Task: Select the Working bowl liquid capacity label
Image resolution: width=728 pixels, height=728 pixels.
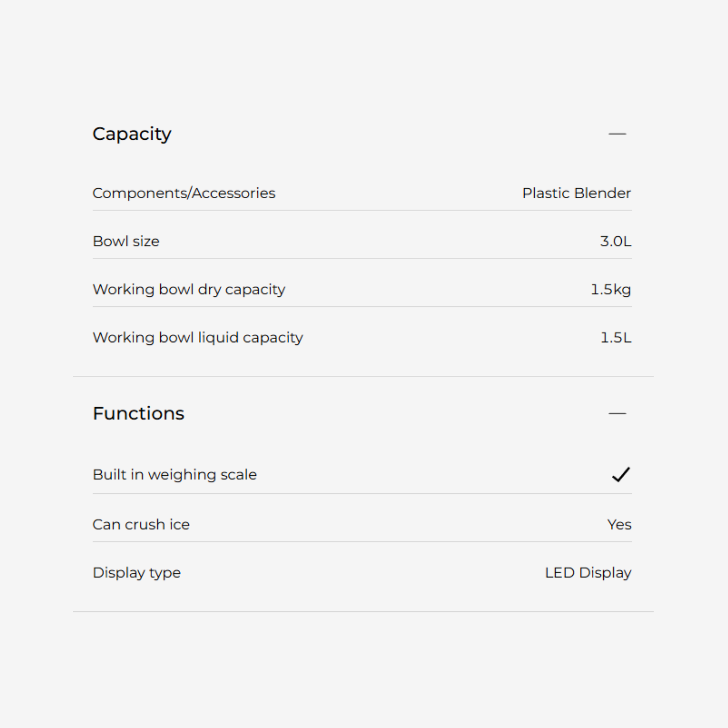Action: click(197, 338)
